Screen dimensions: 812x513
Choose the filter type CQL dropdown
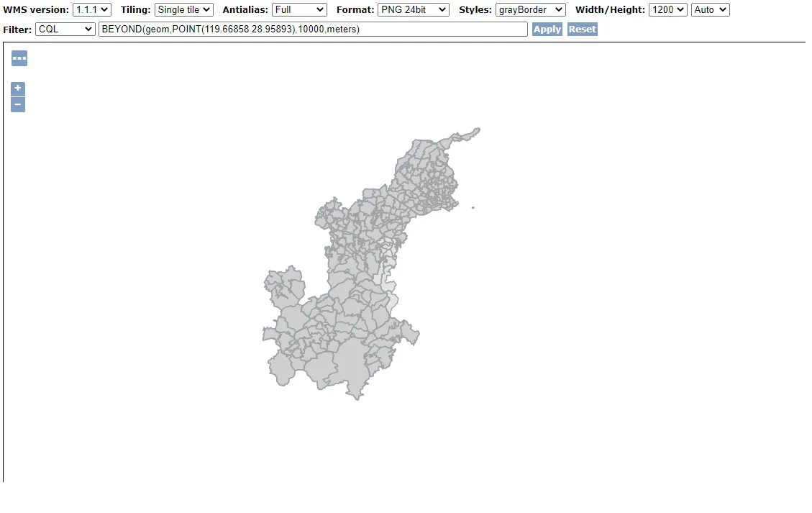65,29
